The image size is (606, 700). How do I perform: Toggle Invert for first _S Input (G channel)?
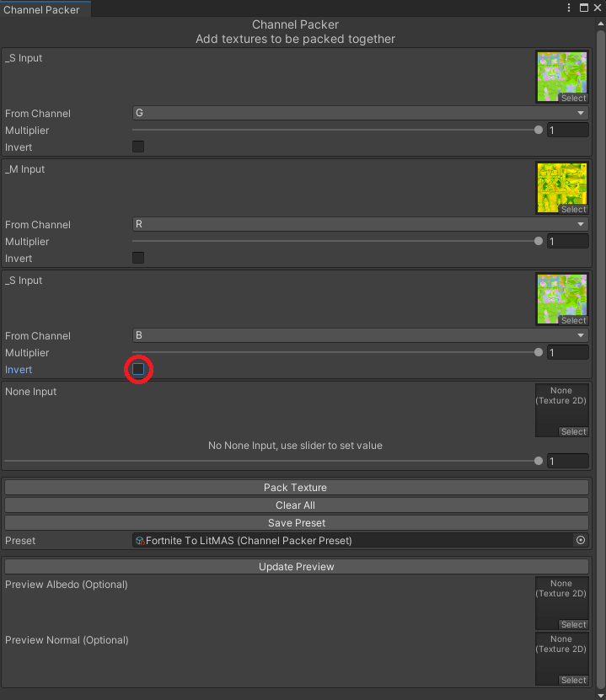point(138,147)
